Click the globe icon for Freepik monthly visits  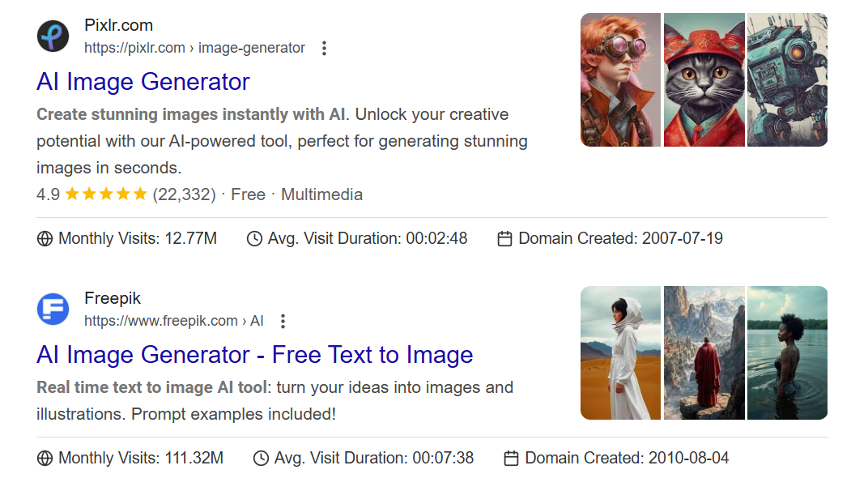[x=45, y=459]
